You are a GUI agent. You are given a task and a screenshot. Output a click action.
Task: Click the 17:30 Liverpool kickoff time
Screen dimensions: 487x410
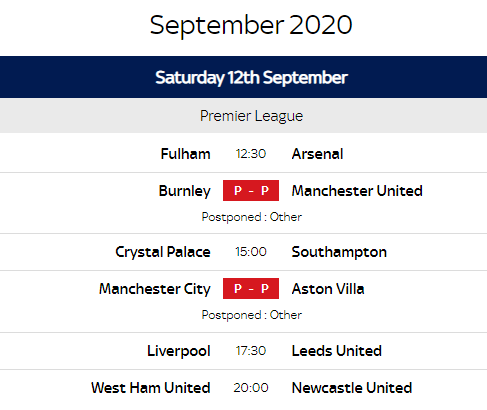pyautogui.click(x=251, y=351)
